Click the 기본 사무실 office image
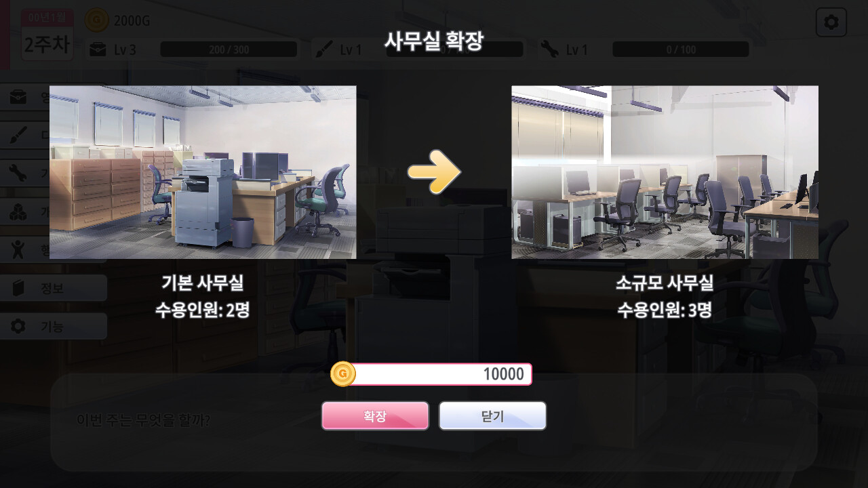868x488 pixels. [x=203, y=172]
